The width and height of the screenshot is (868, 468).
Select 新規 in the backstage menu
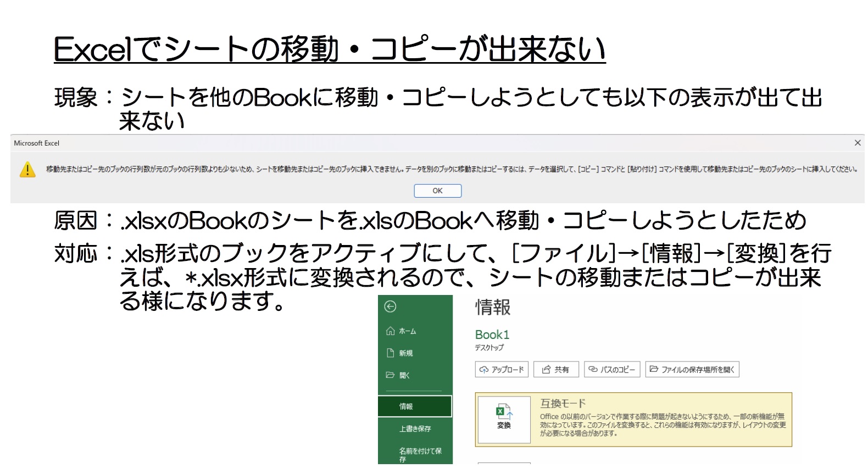point(415,353)
